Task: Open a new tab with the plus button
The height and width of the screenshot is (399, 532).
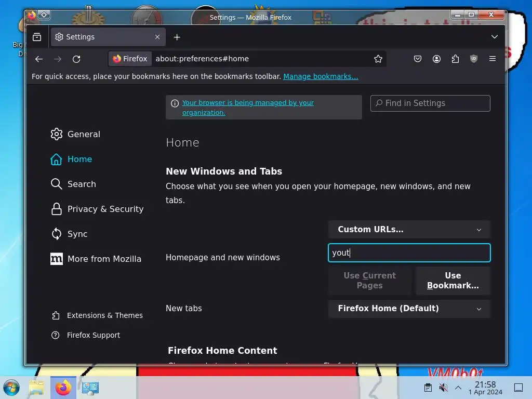Action: pos(177,37)
